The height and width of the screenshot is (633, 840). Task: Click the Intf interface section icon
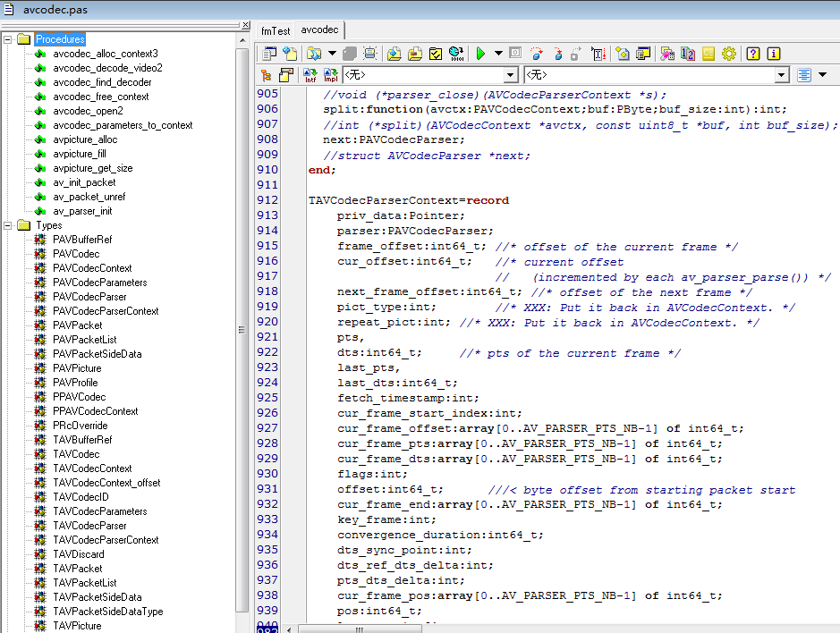310,75
